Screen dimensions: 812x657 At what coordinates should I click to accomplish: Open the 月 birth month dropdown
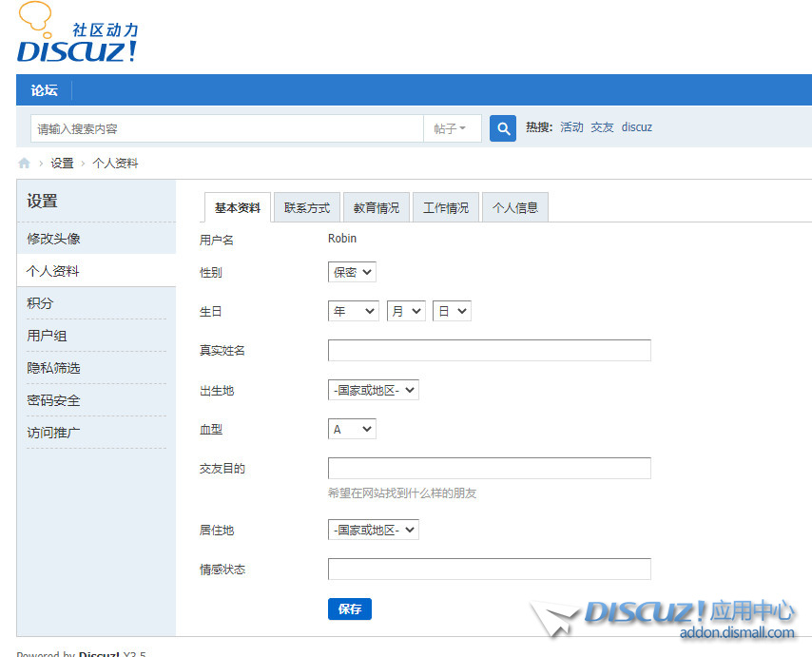click(406, 310)
